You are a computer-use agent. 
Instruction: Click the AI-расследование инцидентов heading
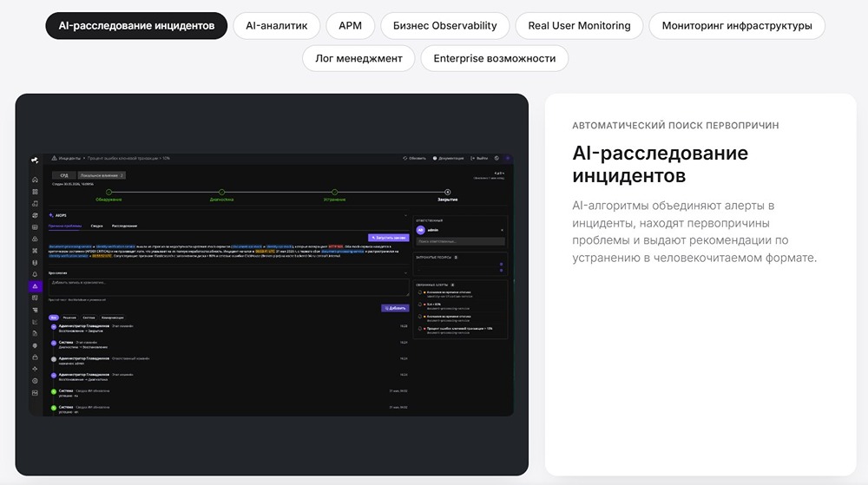pos(660,164)
